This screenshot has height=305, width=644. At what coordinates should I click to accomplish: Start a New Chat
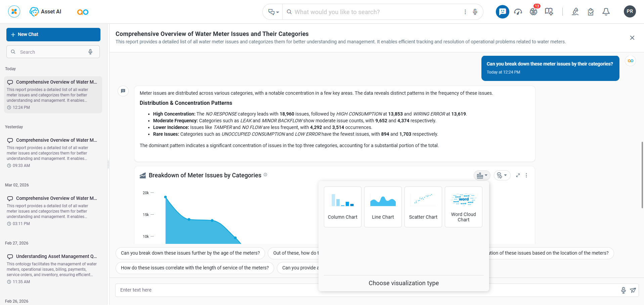53,35
